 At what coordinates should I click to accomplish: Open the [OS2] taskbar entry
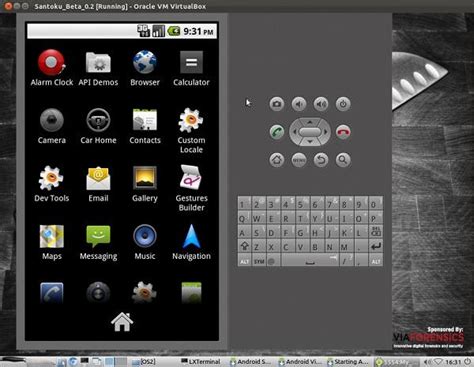144,361
